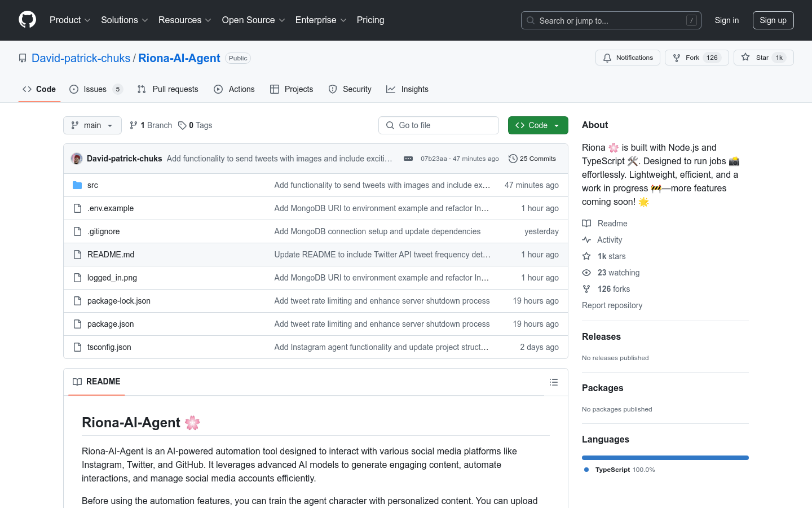Screen dimensions: 812x508
Task: Expand the Resources menu
Action: tap(185, 20)
